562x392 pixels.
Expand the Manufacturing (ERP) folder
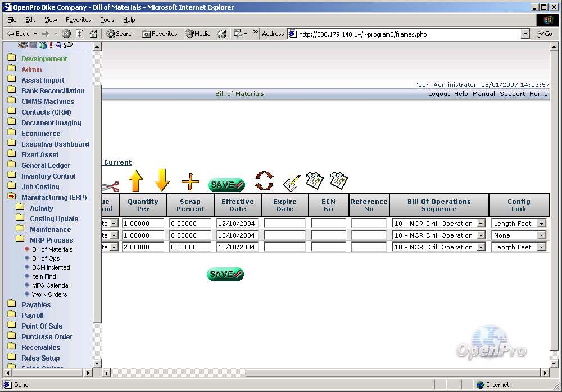pyautogui.click(x=11, y=197)
